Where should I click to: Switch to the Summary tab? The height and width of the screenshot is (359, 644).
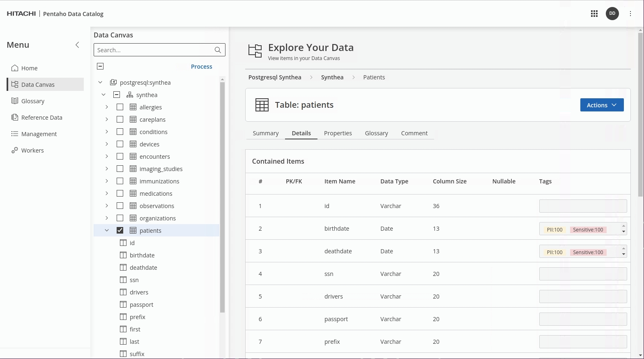(265, 133)
